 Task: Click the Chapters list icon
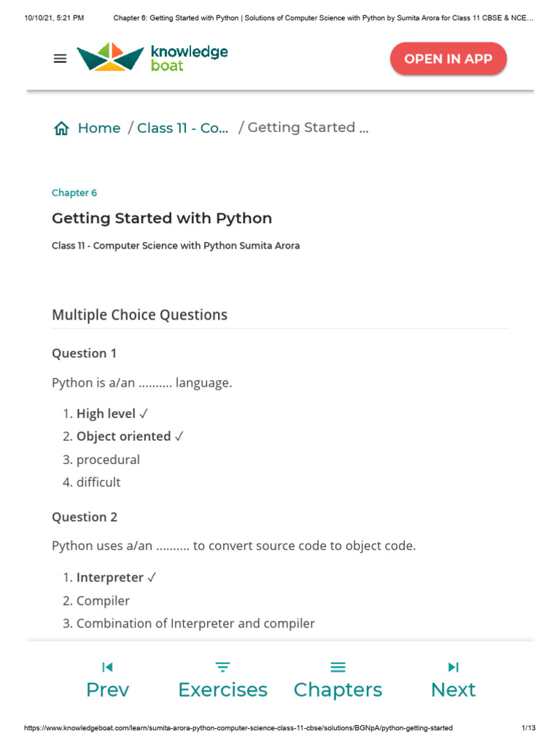click(338, 667)
